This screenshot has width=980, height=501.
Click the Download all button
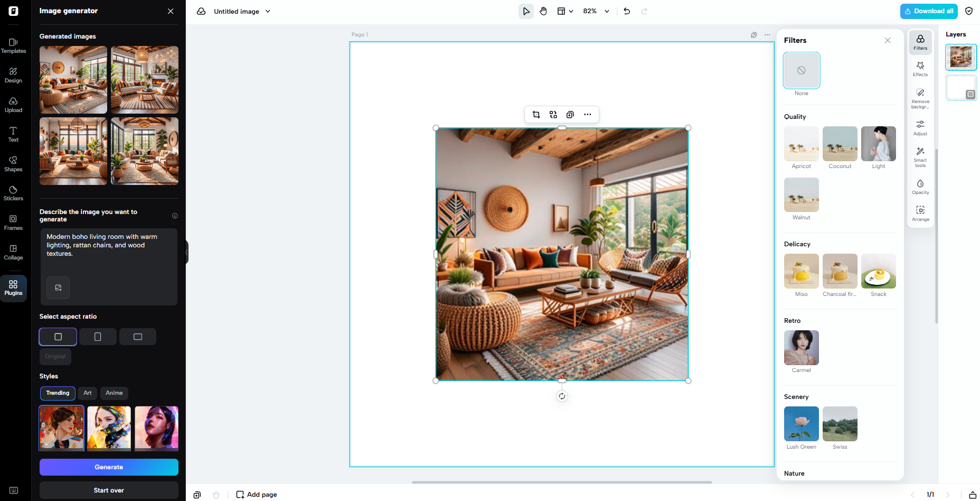(929, 11)
